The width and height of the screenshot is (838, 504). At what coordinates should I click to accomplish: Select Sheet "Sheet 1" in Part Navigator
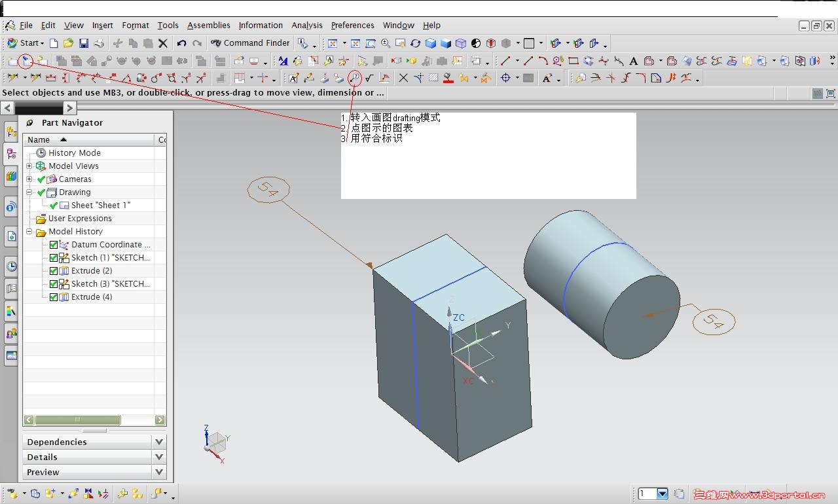(x=101, y=206)
